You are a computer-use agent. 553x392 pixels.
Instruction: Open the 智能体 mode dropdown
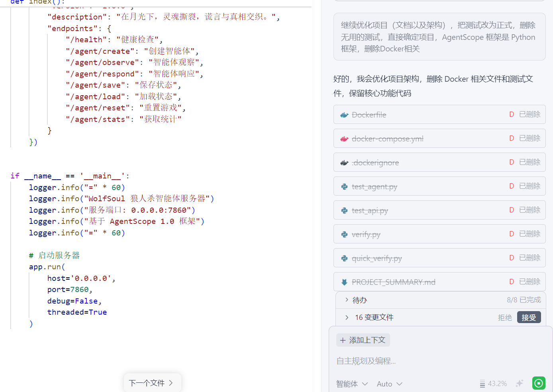point(352,384)
